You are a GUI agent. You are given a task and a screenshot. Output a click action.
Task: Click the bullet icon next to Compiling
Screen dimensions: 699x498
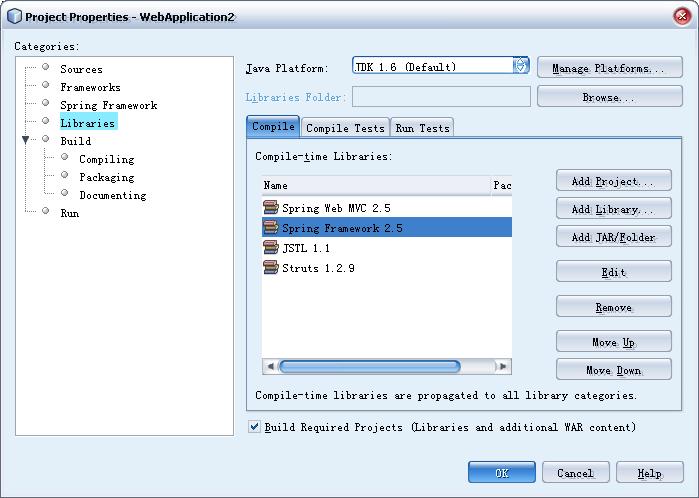(x=65, y=156)
